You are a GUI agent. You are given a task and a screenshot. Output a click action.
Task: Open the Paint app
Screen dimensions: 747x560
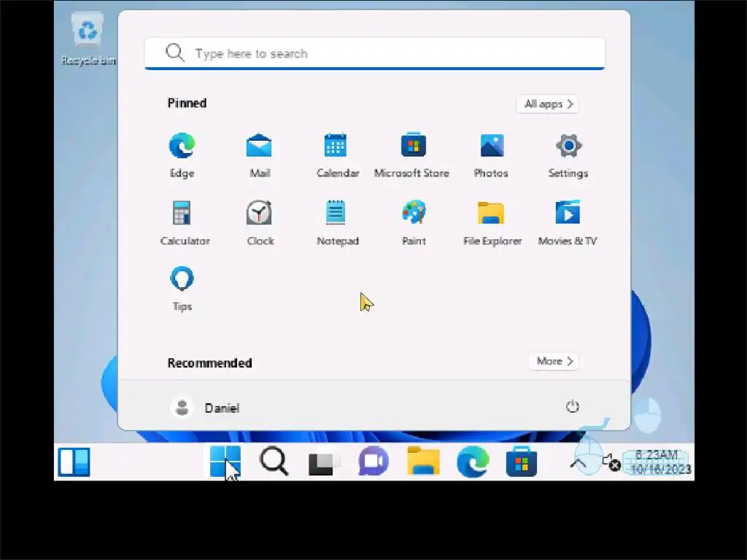coord(414,223)
